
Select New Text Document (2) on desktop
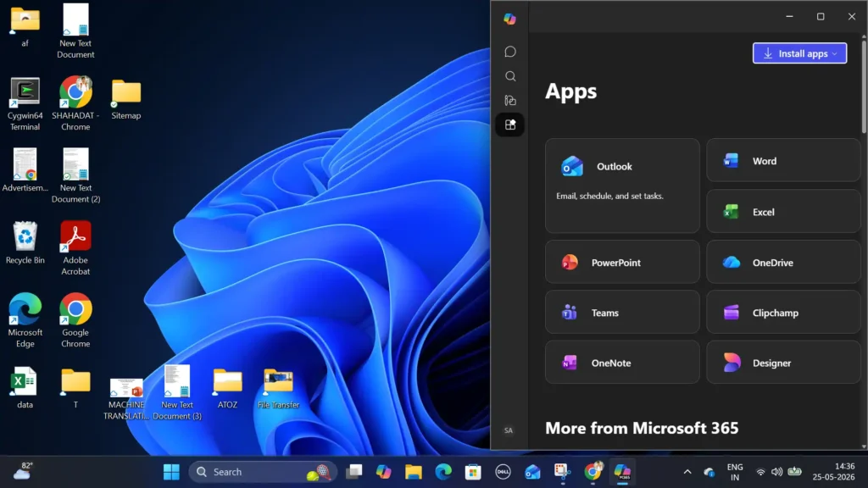(75, 175)
